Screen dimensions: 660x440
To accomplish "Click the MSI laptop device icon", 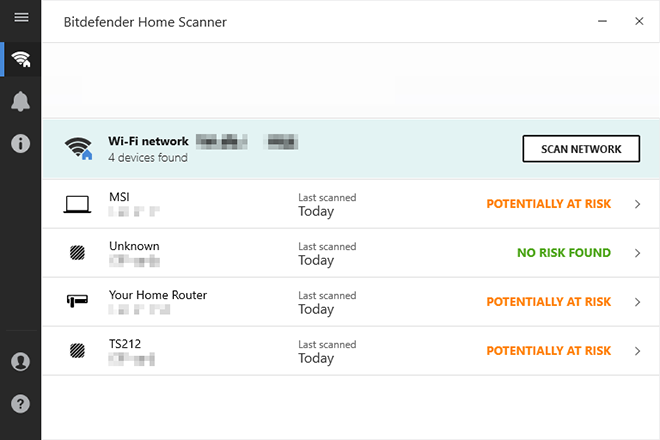I will pos(77,204).
